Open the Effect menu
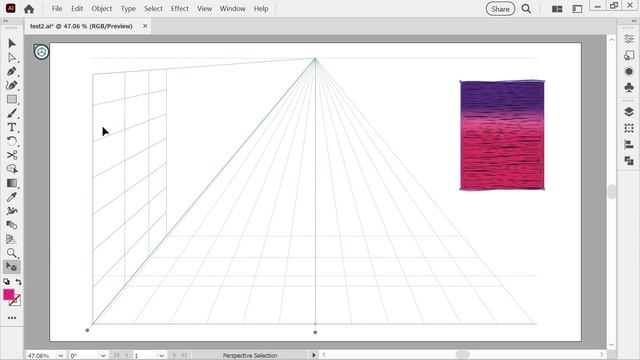 (180, 9)
